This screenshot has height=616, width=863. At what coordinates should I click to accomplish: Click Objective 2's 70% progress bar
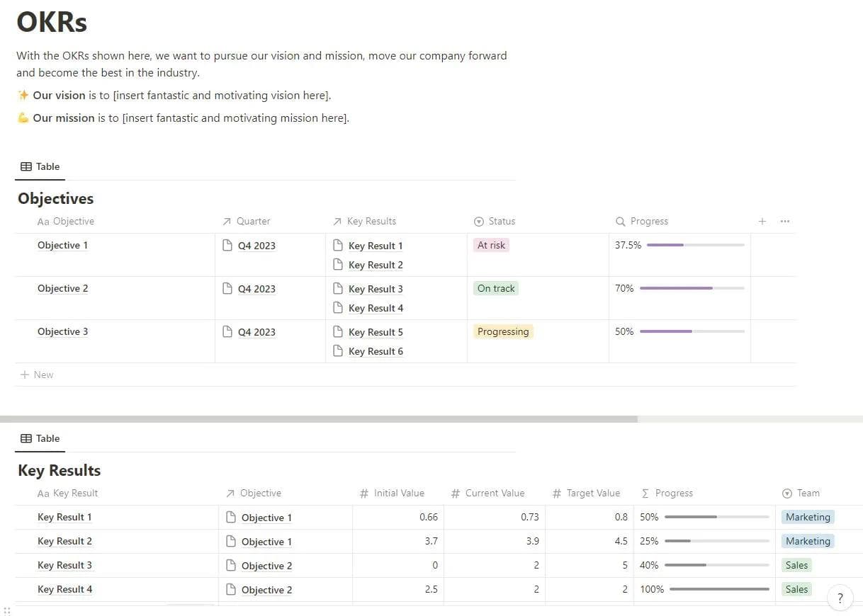point(677,288)
